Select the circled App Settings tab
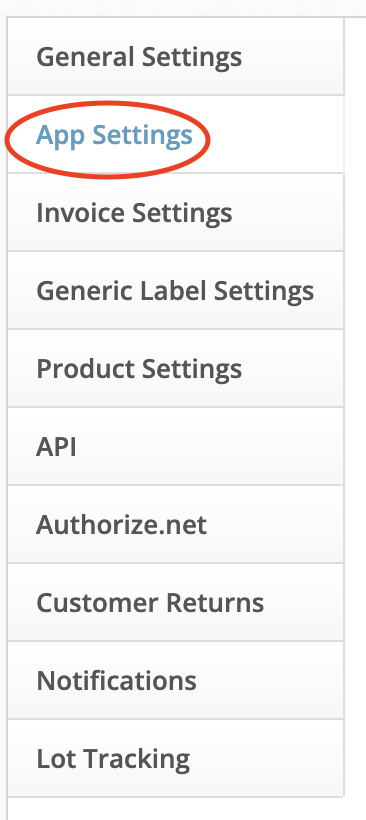The image size is (366, 820). [176, 134]
